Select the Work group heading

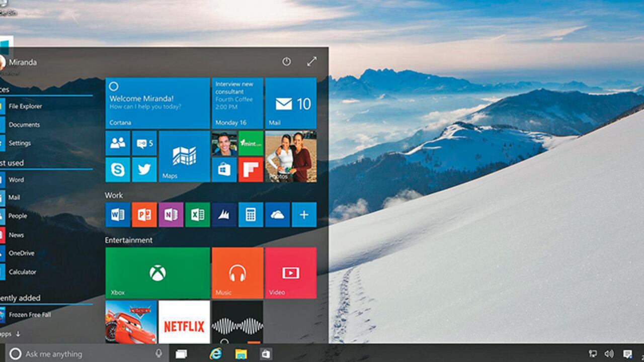tap(114, 195)
